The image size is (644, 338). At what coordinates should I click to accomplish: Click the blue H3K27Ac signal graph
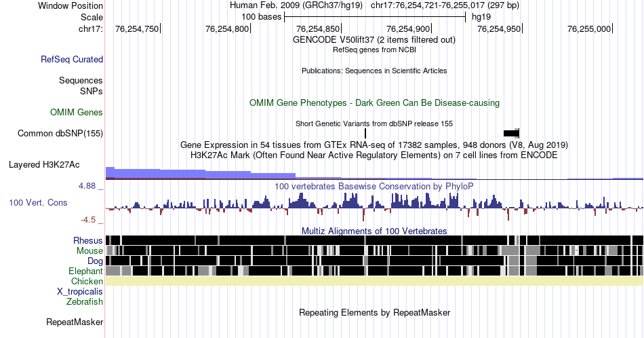click(x=374, y=174)
